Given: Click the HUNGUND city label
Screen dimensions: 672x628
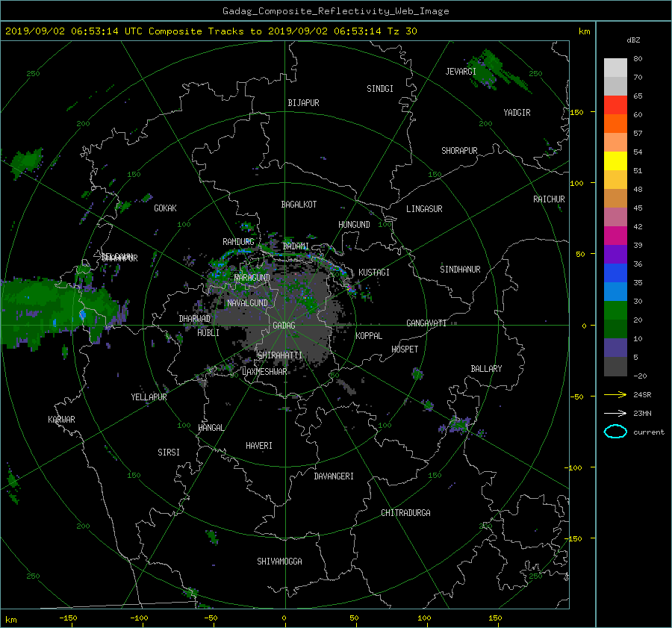Looking at the screenshot, I should [354, 225].
